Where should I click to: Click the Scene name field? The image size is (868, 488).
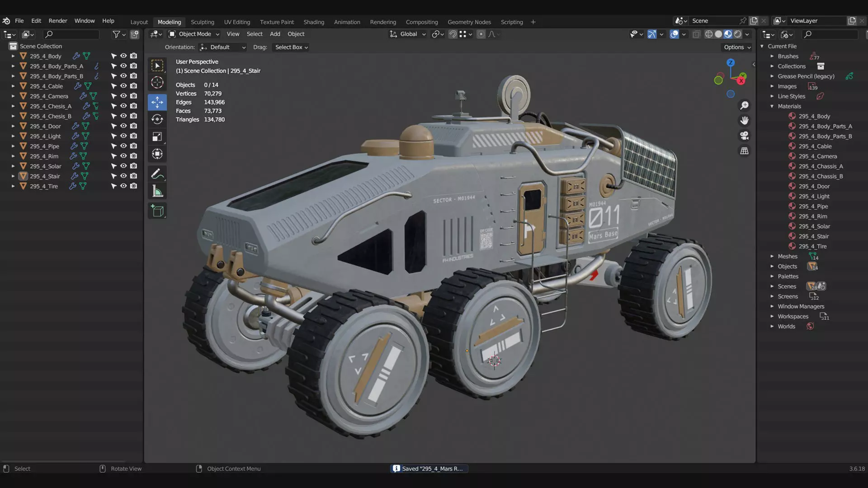point(714,21)
